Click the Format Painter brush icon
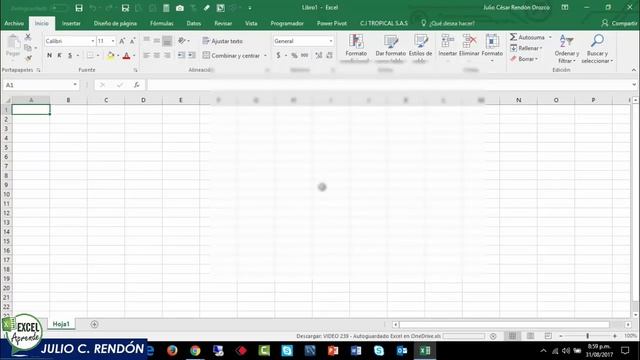640x360 pixels. [28, 58]
